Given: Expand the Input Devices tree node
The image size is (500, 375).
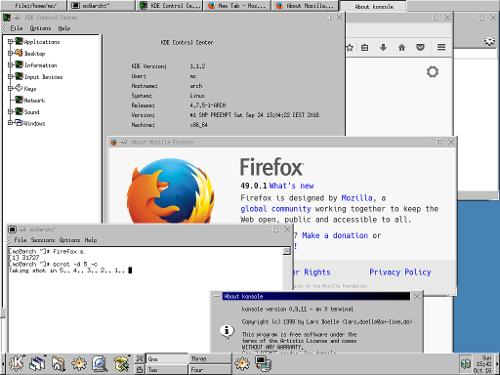Looking at the screenshot, I should [x=10, y=76].
